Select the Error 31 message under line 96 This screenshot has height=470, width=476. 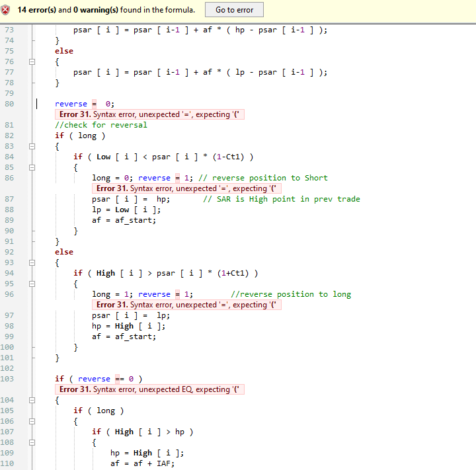187,305
